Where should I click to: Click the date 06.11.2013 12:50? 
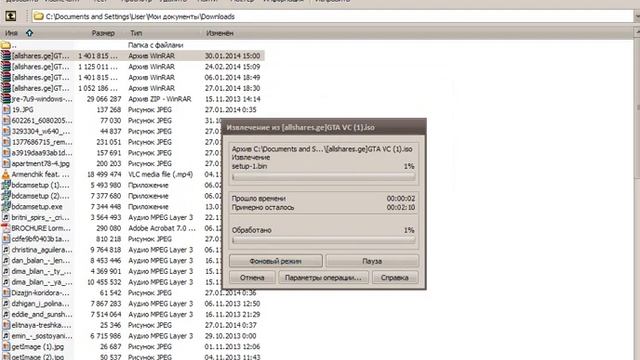[232, 304]
